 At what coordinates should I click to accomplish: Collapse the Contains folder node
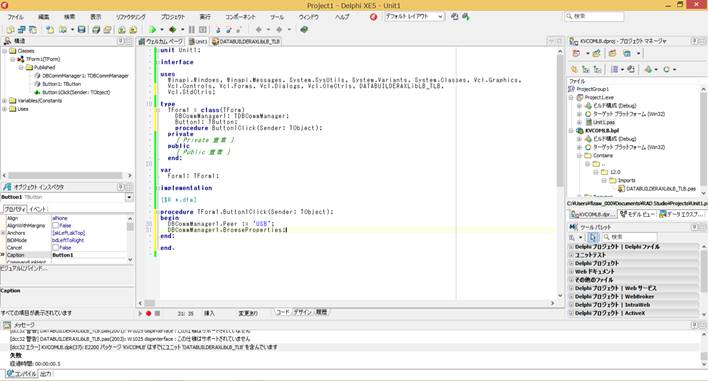tap(580, 155)
